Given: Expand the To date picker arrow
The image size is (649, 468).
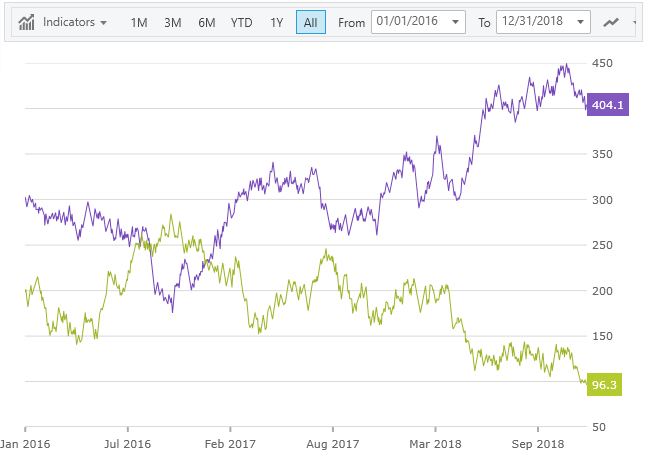Looking at the screenshot, I should 581,22.
